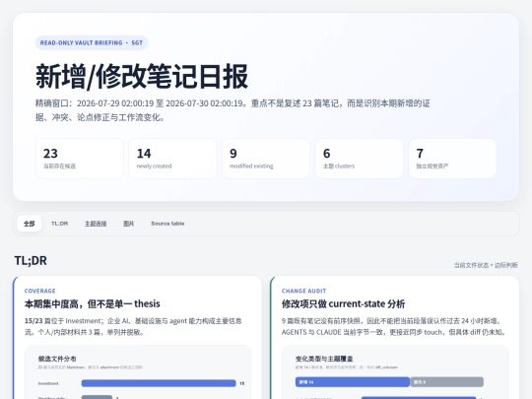Click the 精确窗口 date range paragraph
The height and width of the screenshot is (399, 532).
click(x=233, y=110)
